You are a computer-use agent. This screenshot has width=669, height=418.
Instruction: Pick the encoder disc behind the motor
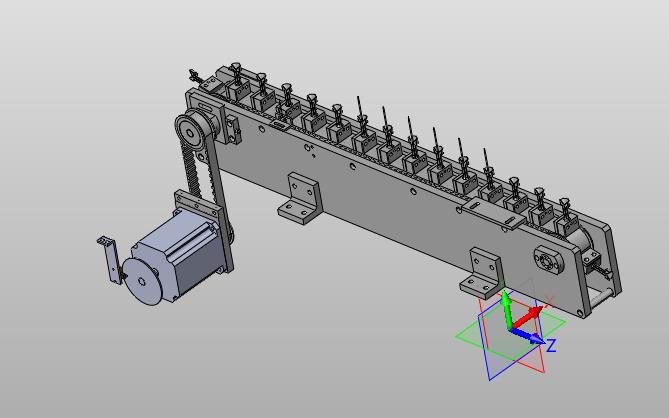click(x=142, y=282)
